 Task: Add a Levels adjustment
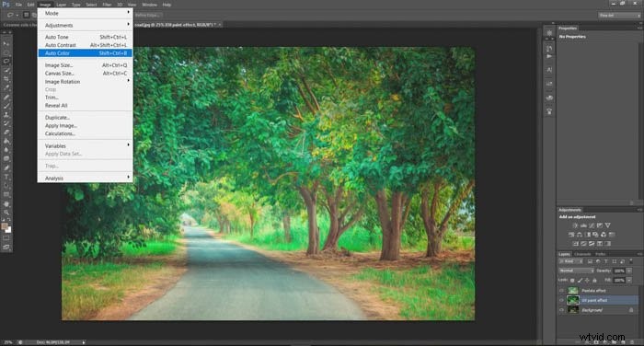(583, 225)
